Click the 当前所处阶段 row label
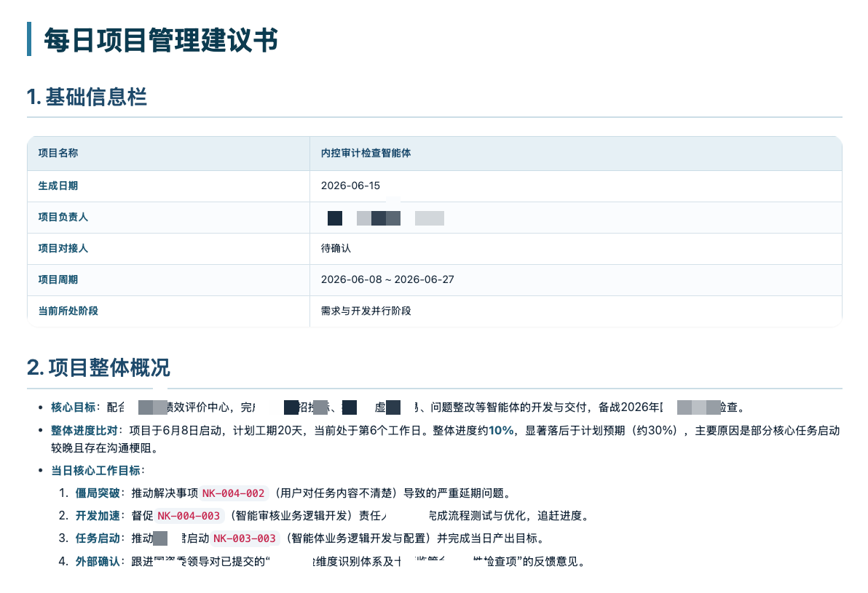Screen dimensions: 868x593 pos(68,311)
